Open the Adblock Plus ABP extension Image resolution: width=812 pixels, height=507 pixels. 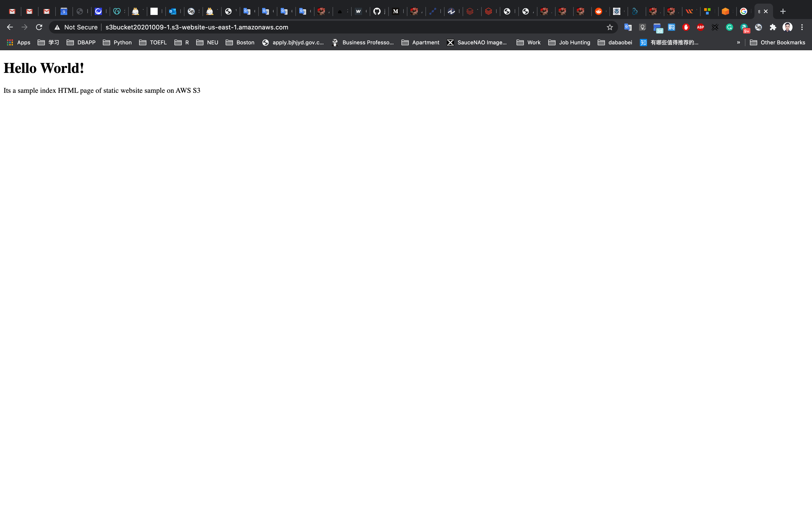[700, 27]
